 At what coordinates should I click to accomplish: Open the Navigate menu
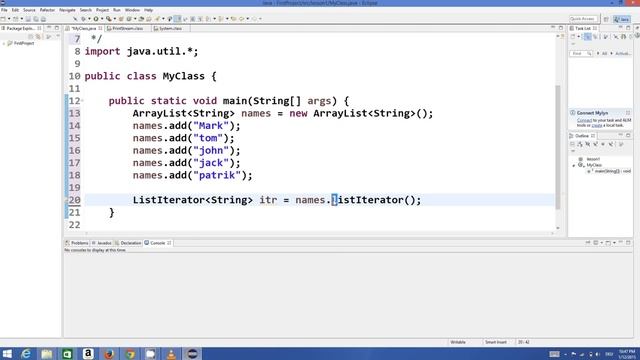click(67, 10)
